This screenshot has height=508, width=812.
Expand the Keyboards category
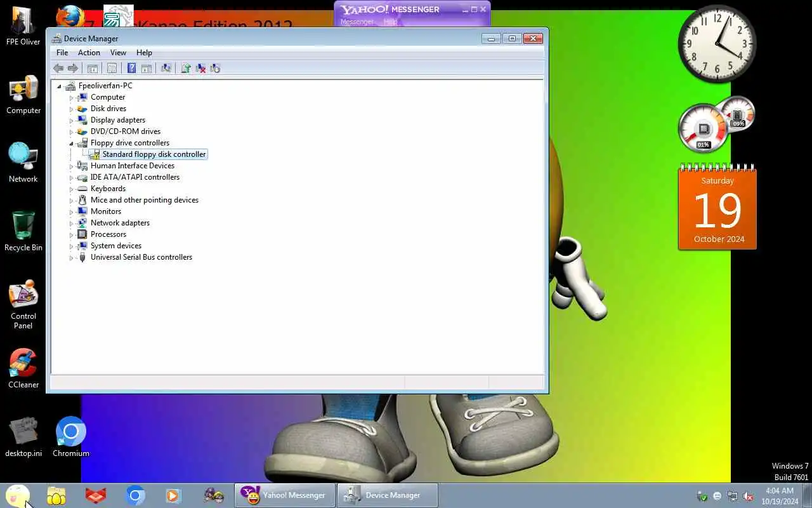coord(72,189)
